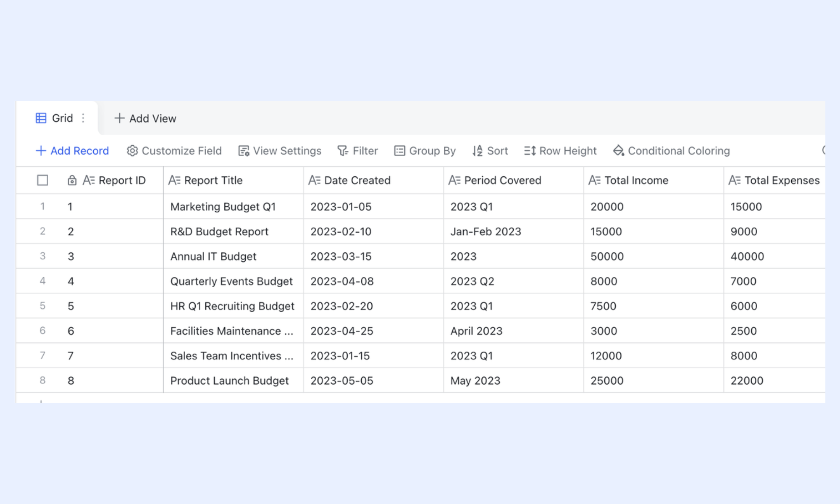This screenshot has height=504, width=840.
Task: Click the Sort A-Z icon
Action: click(478, 151)
